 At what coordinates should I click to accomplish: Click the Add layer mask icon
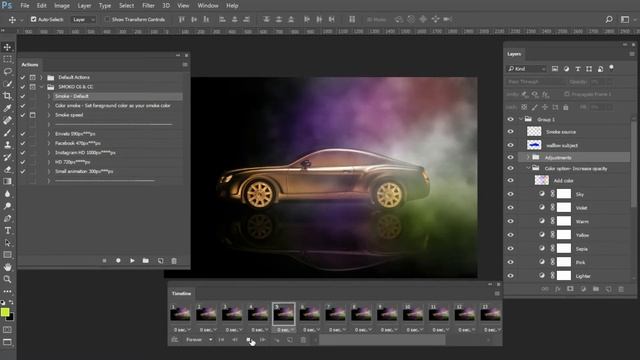[x=570, y=289]
